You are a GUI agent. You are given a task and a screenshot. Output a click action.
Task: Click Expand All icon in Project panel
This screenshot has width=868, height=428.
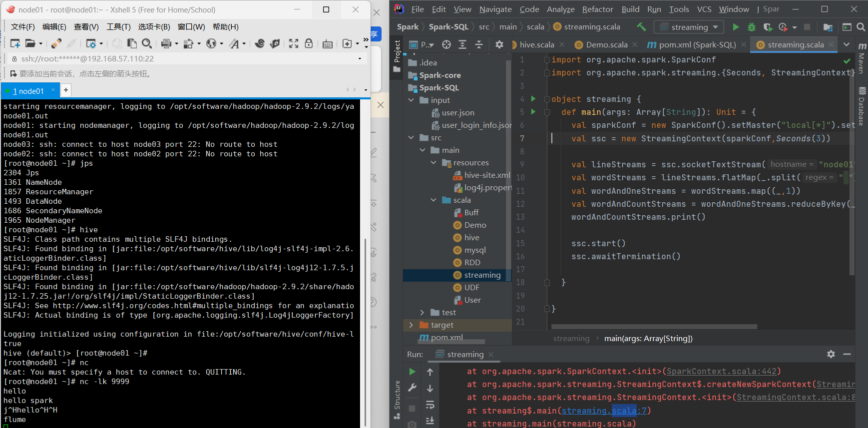(462, 44)
